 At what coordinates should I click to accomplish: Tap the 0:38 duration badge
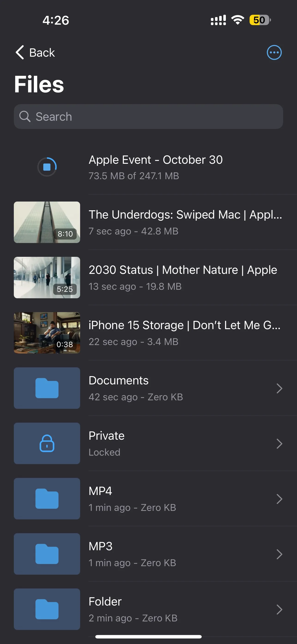65,344
